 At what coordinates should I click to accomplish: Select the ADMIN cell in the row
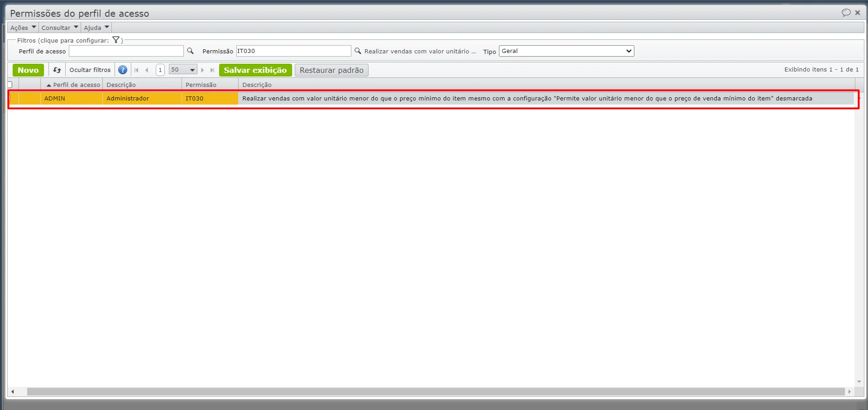(72, 98)
